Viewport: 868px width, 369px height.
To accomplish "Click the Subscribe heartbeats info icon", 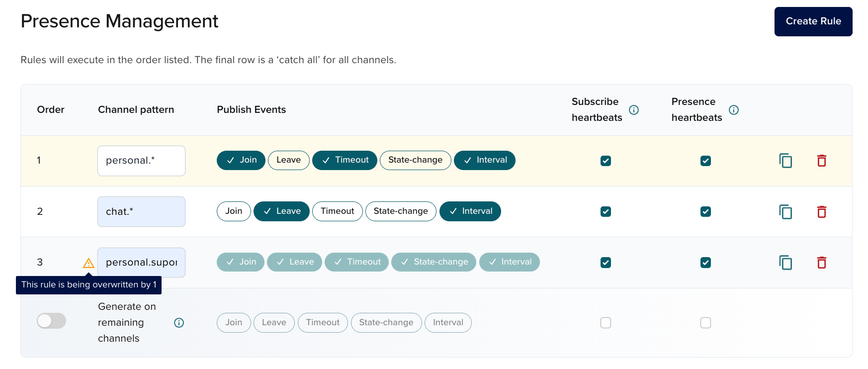I will click(634, 110).
